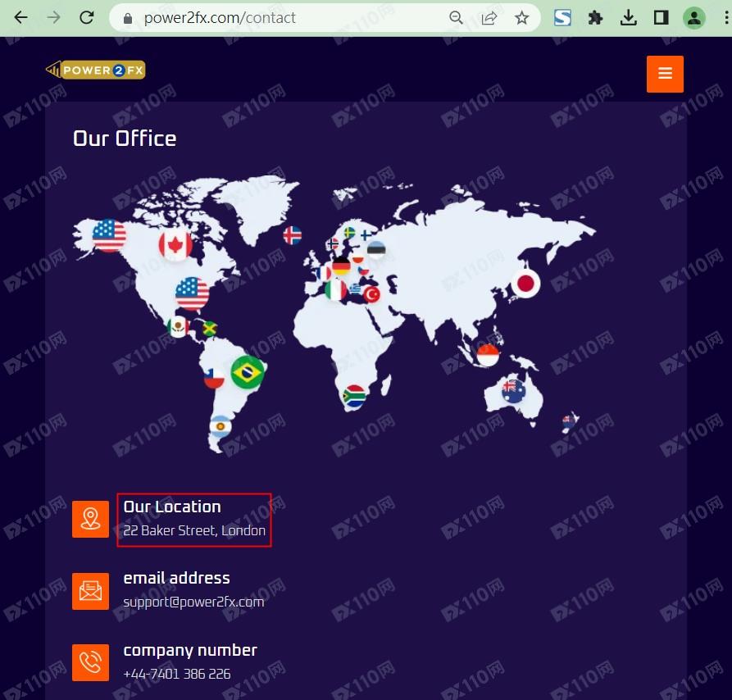Select the Alaska US flag marker

pyautogui.click(x=109, y=236)
